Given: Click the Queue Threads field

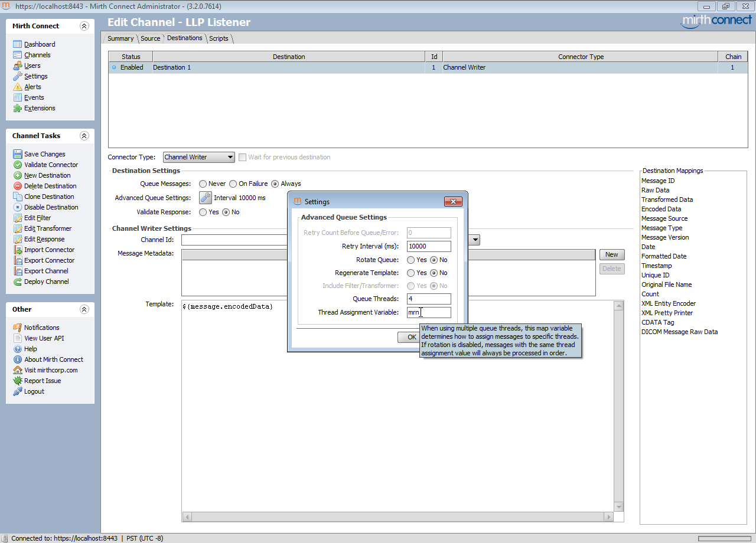Looking at the screenshot, I should pyautogui.click(x=429, y=299).
